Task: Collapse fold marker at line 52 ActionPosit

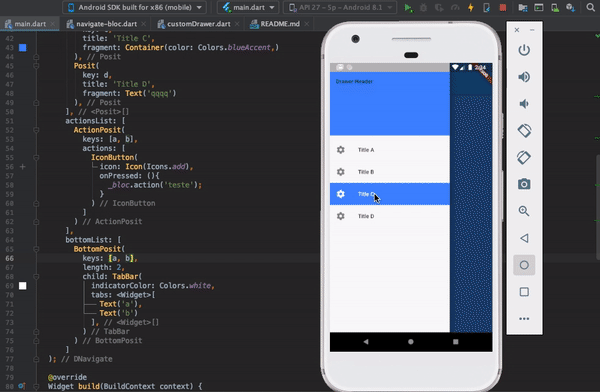Action: point(36,130)
